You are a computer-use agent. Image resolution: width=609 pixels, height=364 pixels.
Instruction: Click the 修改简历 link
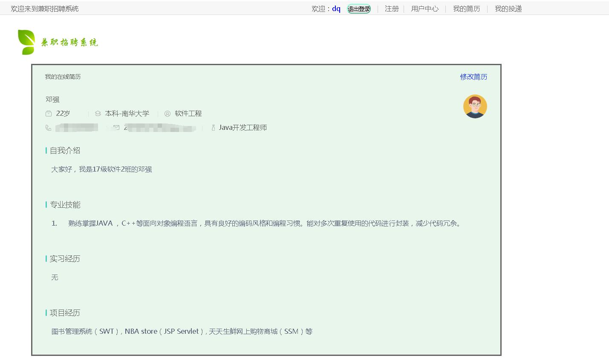point(473,77)
